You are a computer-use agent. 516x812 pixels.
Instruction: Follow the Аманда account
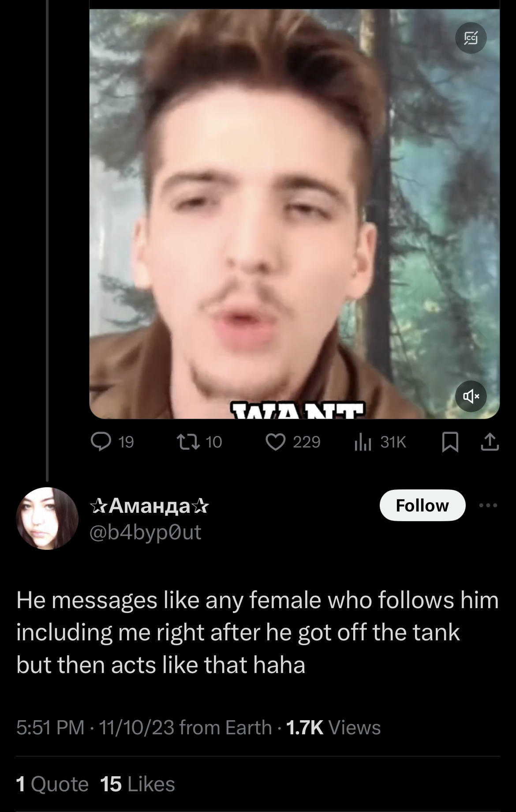pos(423,505)
